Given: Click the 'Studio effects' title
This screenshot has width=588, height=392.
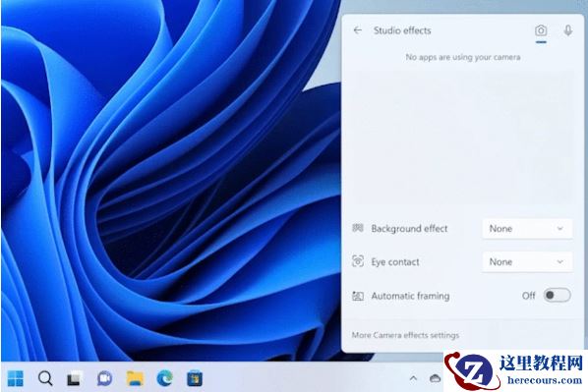Looking at the screenshot, I should click(x=402, y=30).
